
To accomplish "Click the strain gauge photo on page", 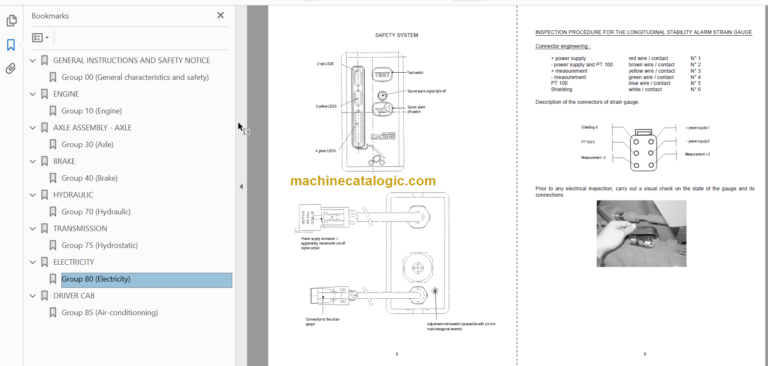I will point(641,233).
